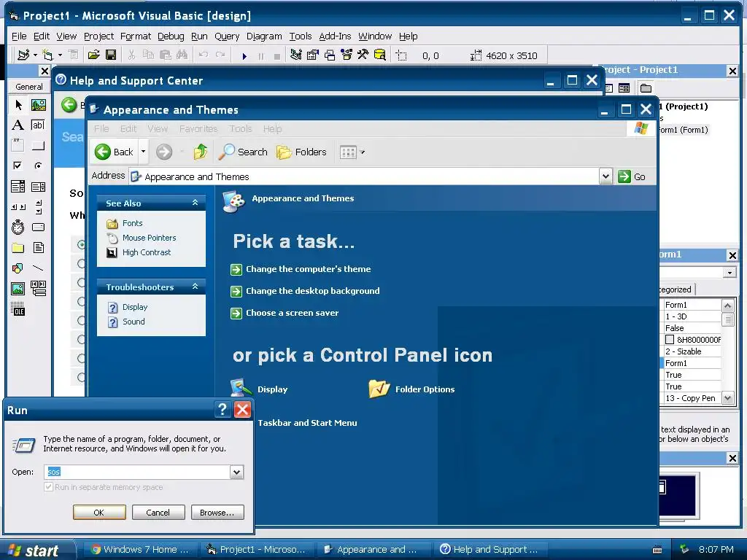Toggle Run in separate memory space checkbox
The height and width of the screenshot is (560, 747).
coord(48,486)
